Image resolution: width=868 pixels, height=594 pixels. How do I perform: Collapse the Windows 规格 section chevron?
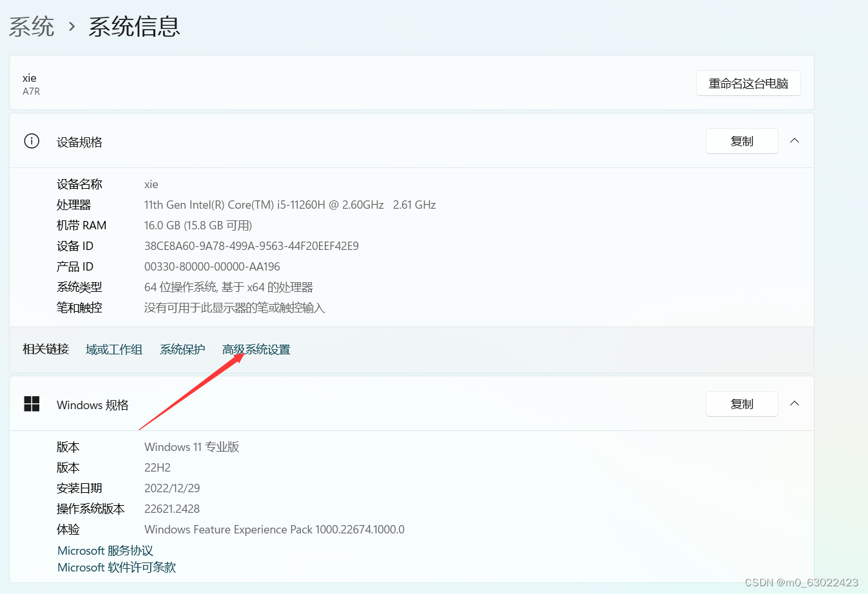[795, 404]
